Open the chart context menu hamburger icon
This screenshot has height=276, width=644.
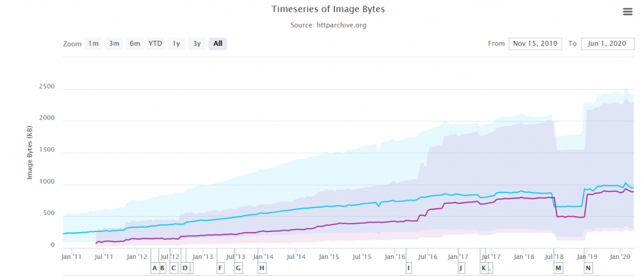pyautogui.click(x=627, y=11)
